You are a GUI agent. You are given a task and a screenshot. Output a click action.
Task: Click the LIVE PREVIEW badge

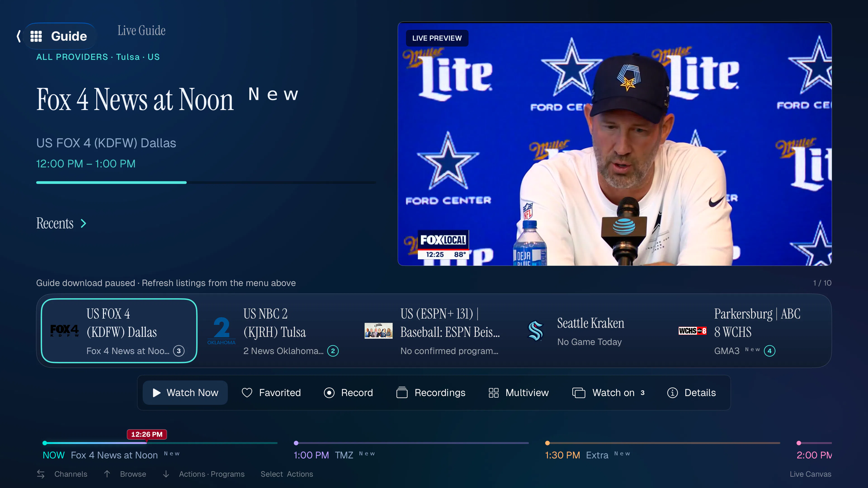tap(437, 38)
